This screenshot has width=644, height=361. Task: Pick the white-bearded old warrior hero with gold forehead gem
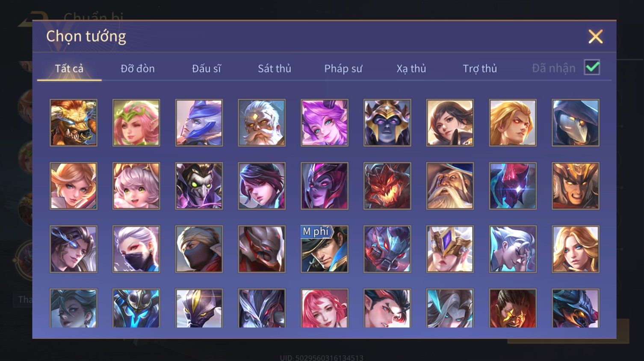pos(262,123)
